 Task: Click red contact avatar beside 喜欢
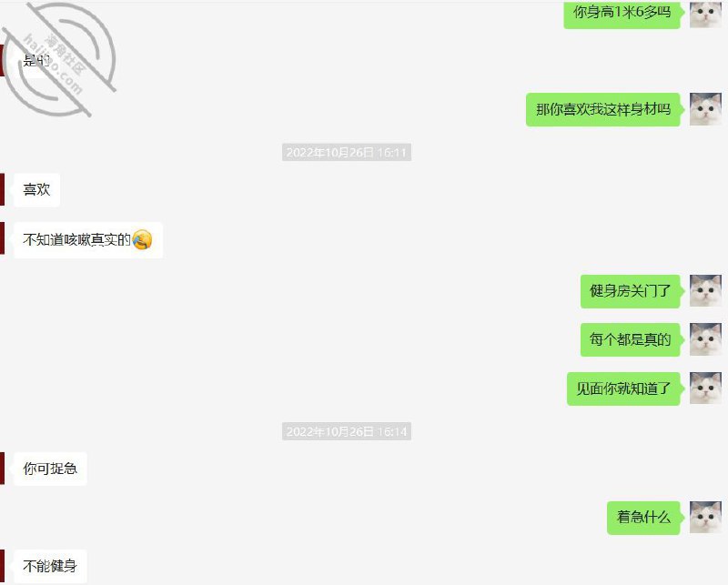(3, 189)
